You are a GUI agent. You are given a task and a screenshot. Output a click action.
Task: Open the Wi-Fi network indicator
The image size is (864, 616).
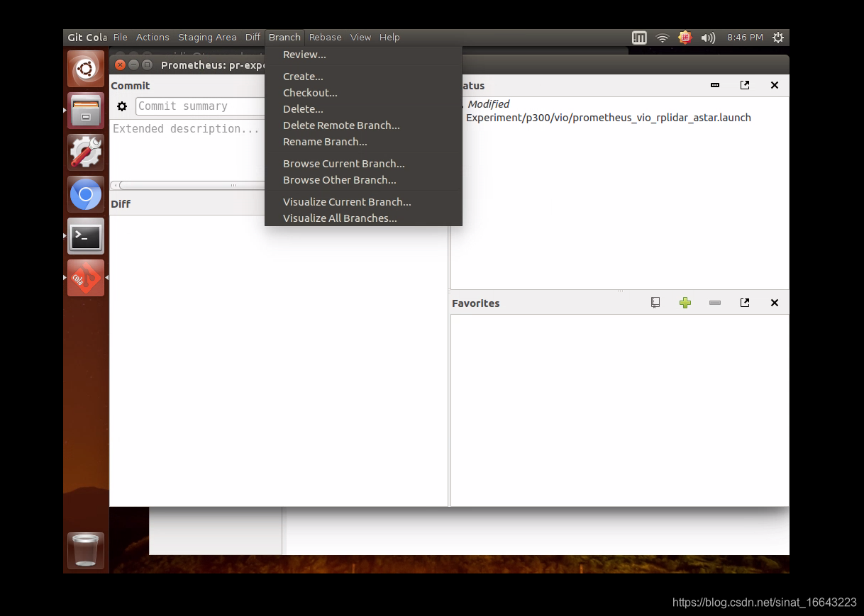click(x=663, y=38)
